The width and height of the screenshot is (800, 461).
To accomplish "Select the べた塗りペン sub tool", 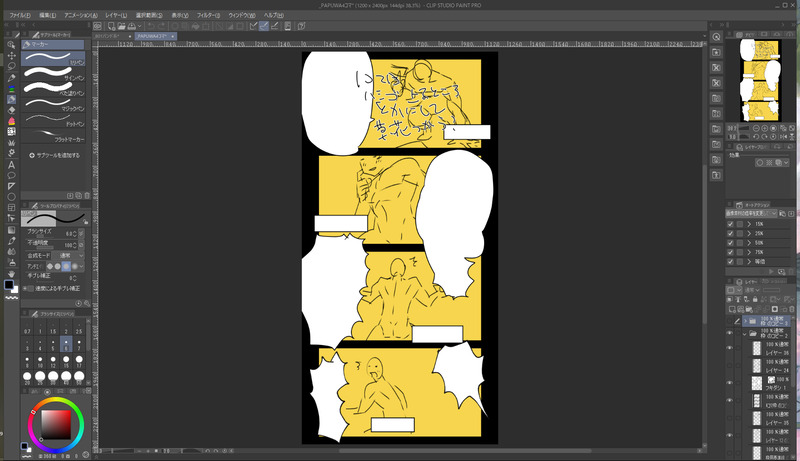I will click(53, 89).
